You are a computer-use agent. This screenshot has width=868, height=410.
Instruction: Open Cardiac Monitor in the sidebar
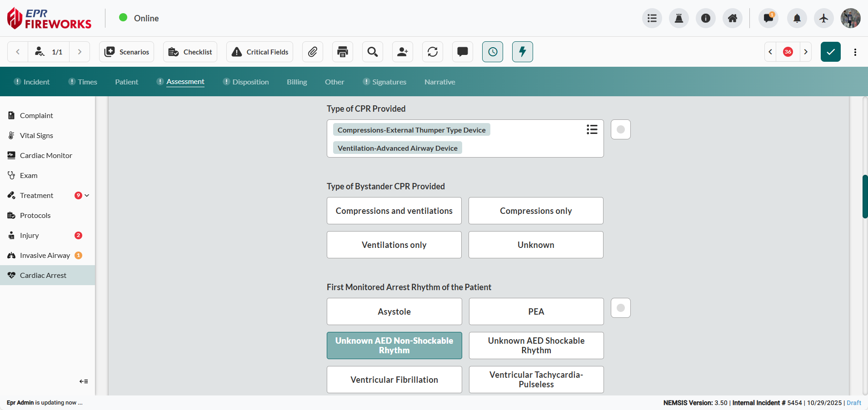point(46,155)
